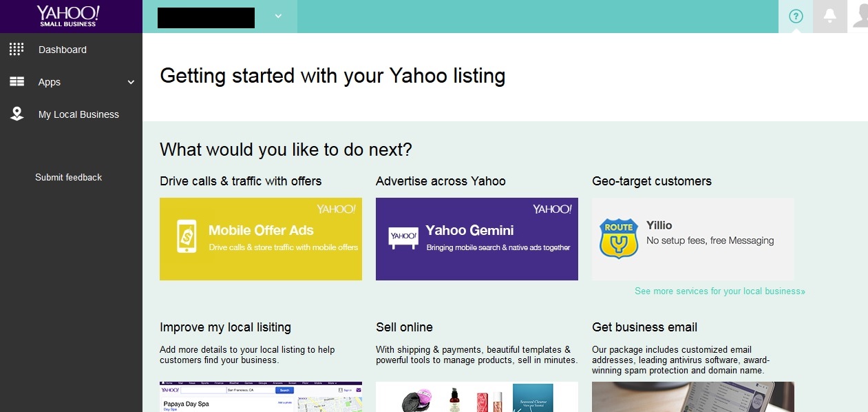Image resolution: width=868 pixels, height=412 pixels.
Task: Click the Yahoo Small Business logo
Action: coord(68,16)
